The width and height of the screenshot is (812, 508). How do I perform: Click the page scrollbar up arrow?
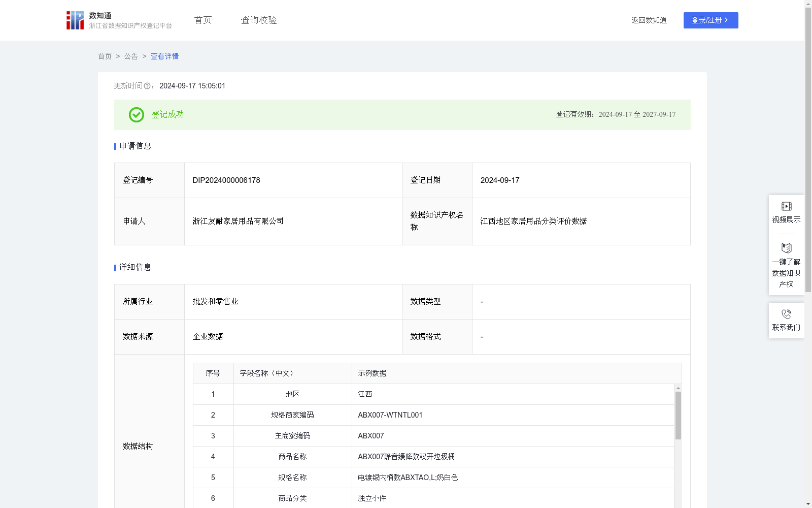(808, 4)
